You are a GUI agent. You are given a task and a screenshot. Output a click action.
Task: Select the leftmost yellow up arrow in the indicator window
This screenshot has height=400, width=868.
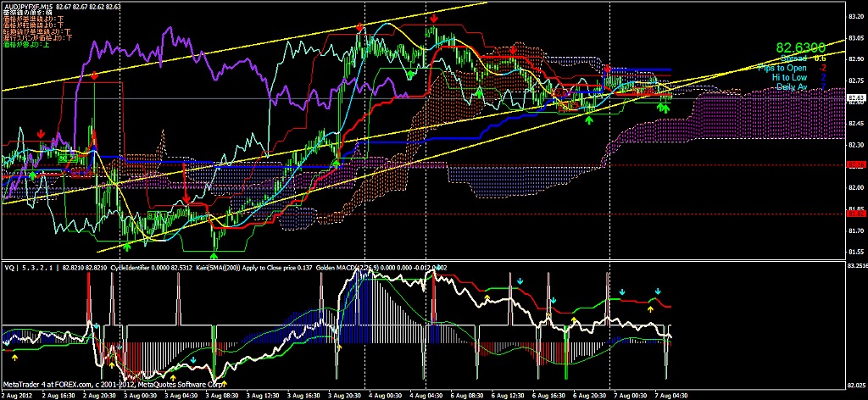[8, 347]
